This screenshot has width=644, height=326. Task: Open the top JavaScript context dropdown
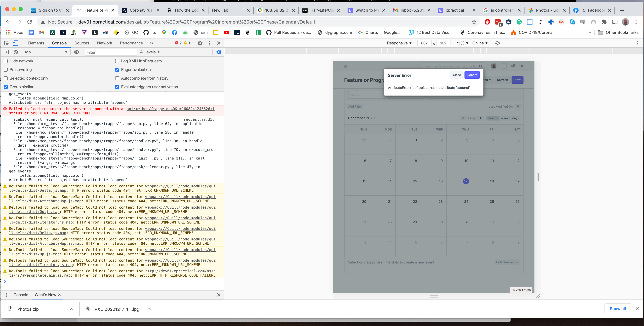pos(46,52)
